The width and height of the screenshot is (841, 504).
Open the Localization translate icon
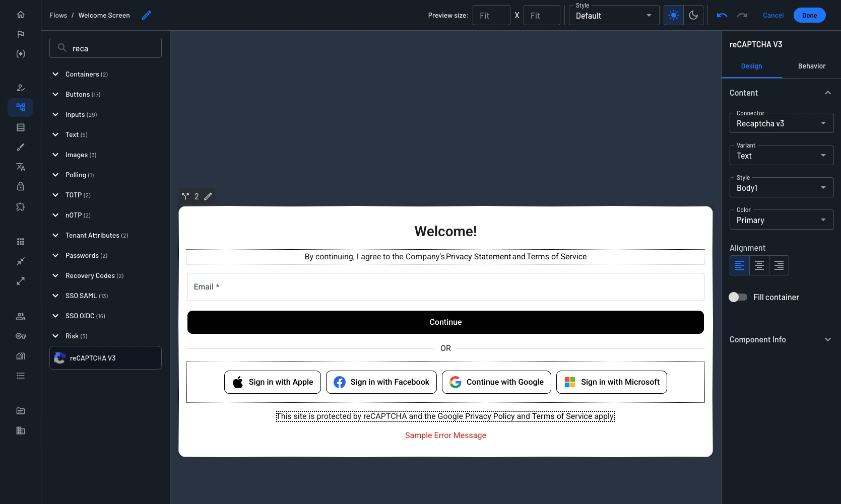tap(20, 167)
